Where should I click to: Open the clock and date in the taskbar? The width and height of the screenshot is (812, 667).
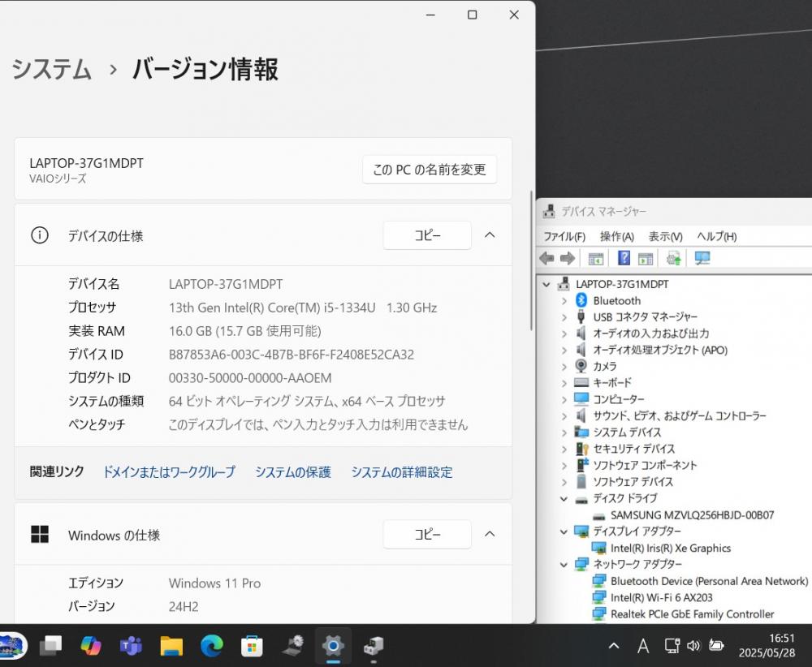point(767,645)
